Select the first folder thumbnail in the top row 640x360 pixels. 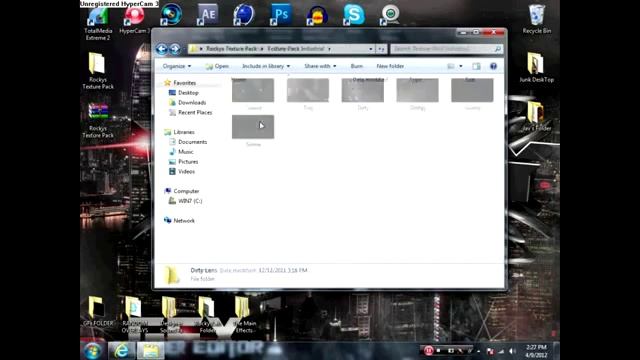pos(253,90)
